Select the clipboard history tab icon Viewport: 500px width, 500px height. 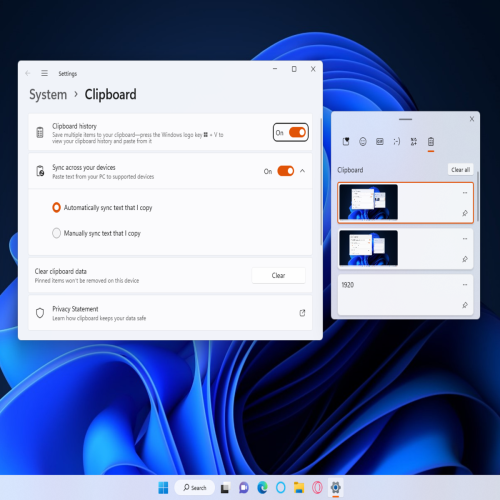point(431,142)
